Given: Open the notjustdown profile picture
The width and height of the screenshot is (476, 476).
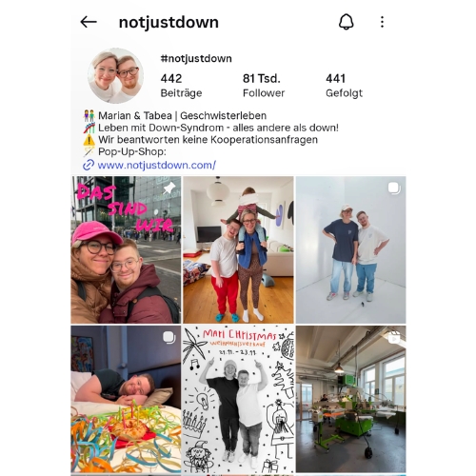Looking at the screenshot, I should click(115, 76).
